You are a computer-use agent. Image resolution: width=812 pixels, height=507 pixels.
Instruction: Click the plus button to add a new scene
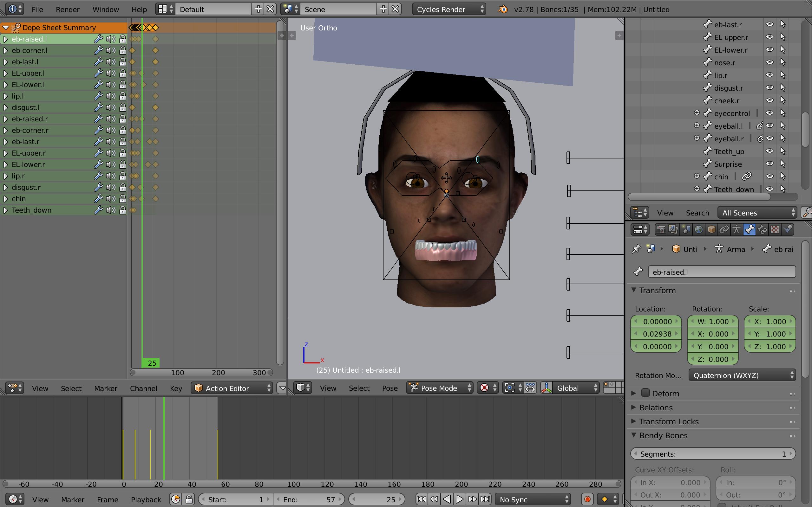coord(383,9)
